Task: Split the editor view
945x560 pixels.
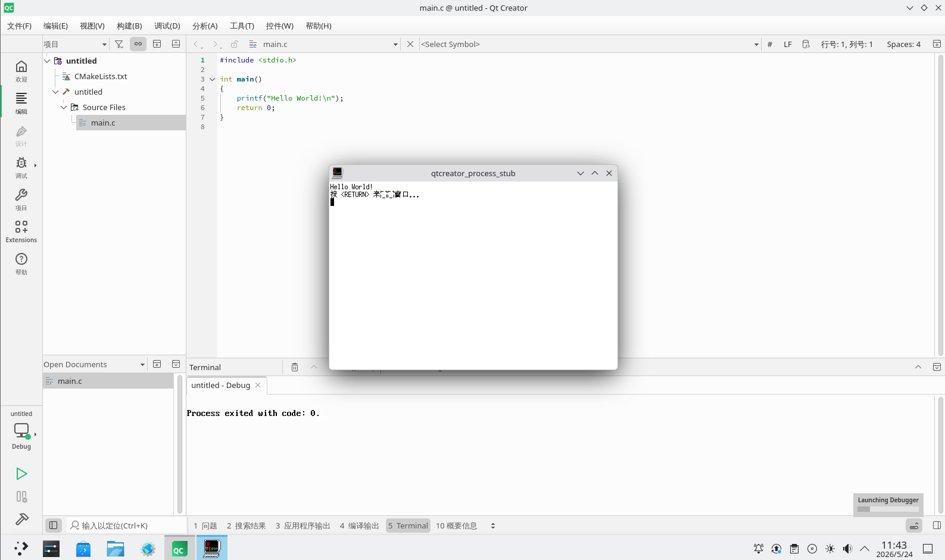Action: 937,44
